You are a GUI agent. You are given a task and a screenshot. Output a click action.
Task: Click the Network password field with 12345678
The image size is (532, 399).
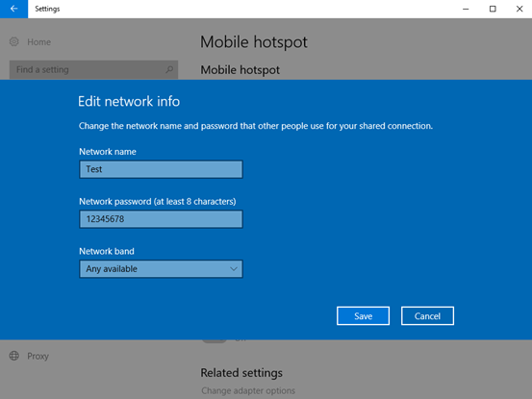pos(162,219)
